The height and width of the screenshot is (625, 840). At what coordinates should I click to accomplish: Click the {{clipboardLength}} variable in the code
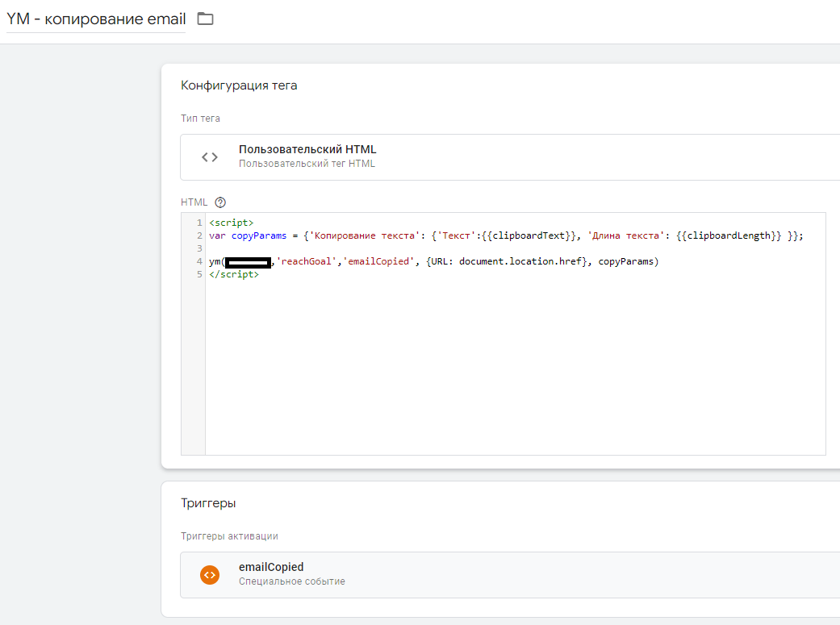[731, 235]
